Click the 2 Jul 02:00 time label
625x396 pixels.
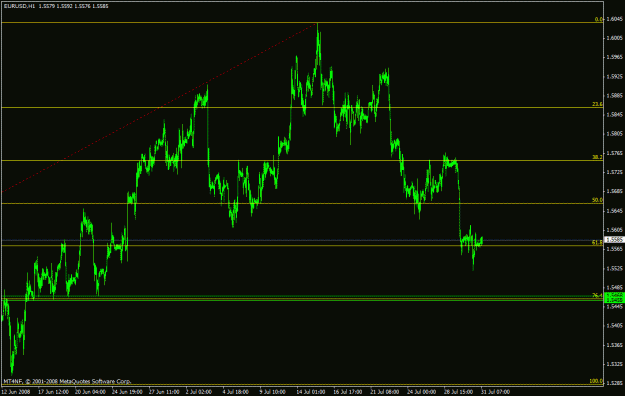click(199, 392)
